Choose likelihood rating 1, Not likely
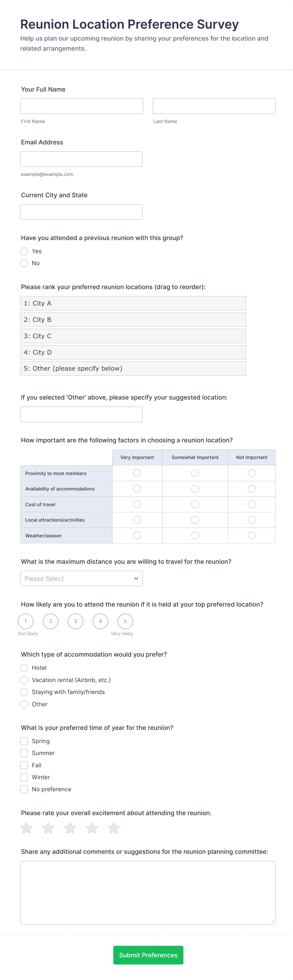 [x=26, y=621]
